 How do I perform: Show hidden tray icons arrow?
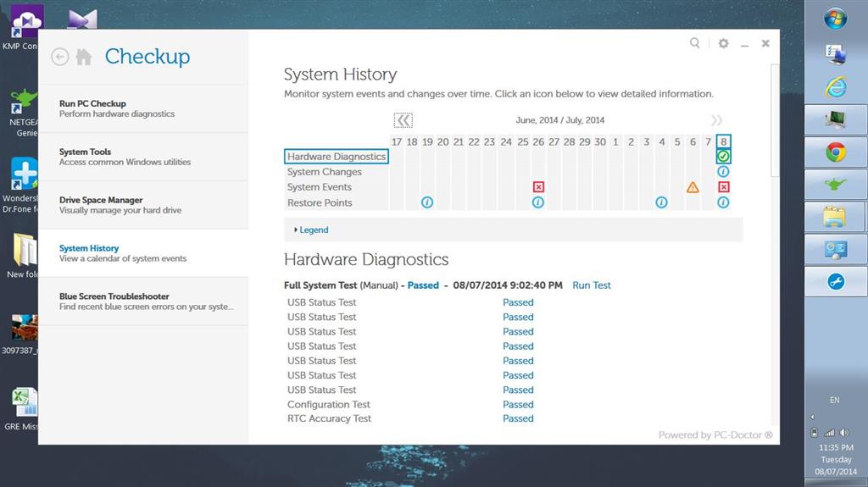[813, 417]
